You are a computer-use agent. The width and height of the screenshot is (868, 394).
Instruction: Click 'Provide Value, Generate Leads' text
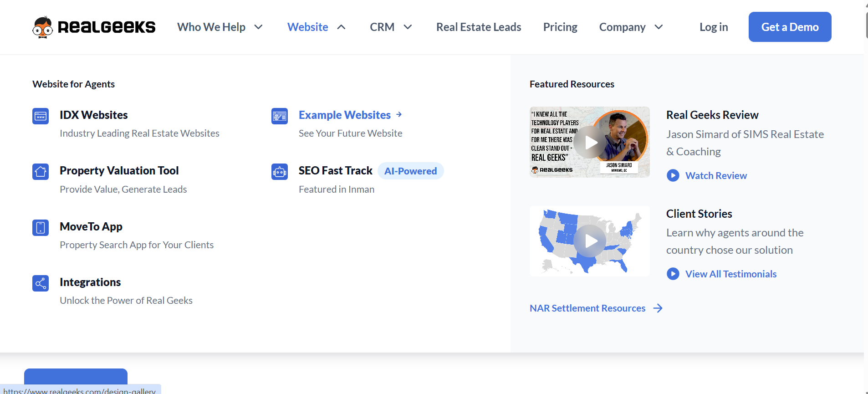point(123,189)
